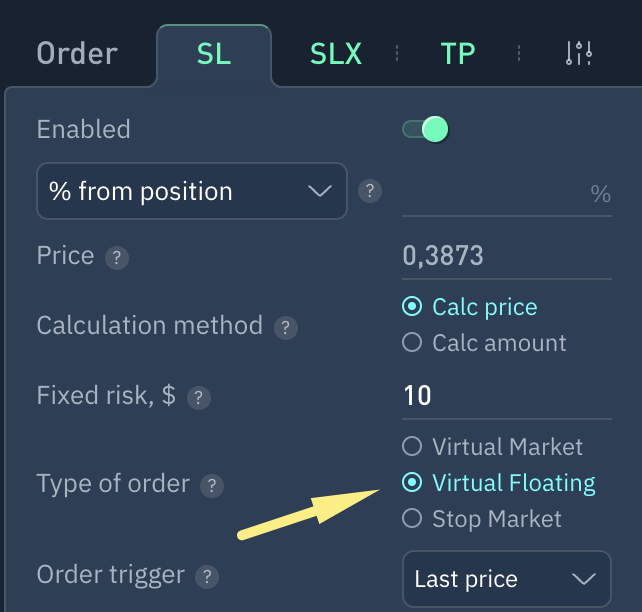Click help icon beside Calculation method

286,328
